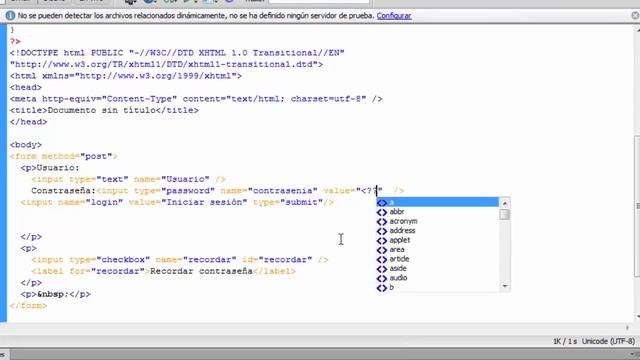Viewport: 640px width, 360px height.
Task: Click the scroll thumb of code hints list
Action: point(505,215)
